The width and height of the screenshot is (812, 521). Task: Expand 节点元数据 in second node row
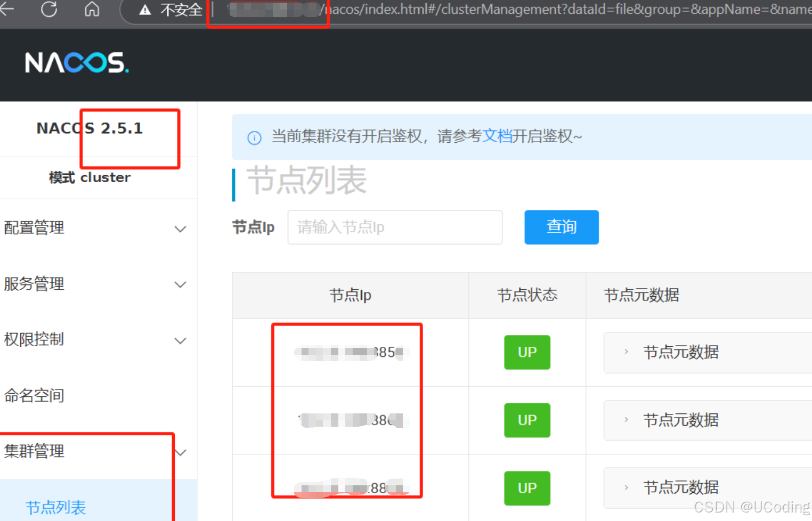pos(627,420)
